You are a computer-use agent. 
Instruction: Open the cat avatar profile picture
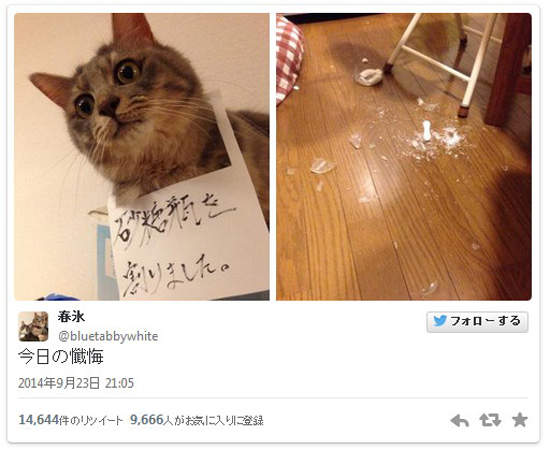[33, 326]
